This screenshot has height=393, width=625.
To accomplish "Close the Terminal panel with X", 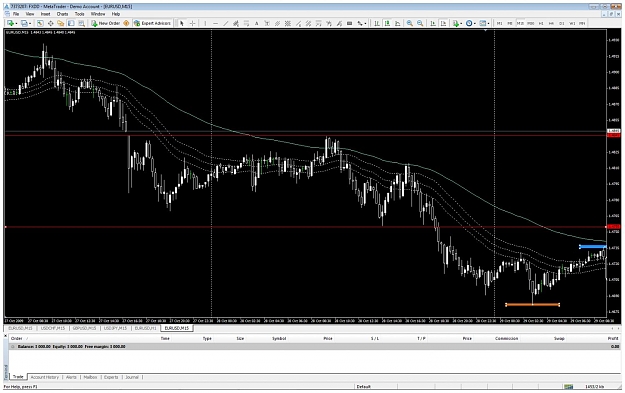I will 6,336.
